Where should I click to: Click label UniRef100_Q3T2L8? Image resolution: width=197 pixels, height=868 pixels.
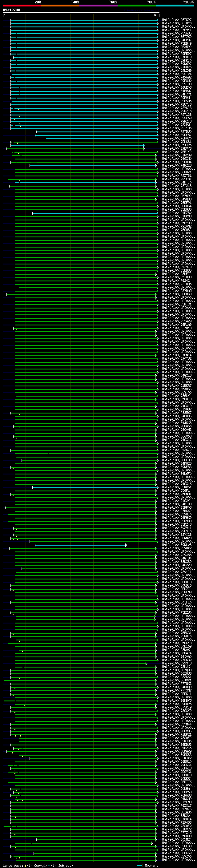coord(177,186)
